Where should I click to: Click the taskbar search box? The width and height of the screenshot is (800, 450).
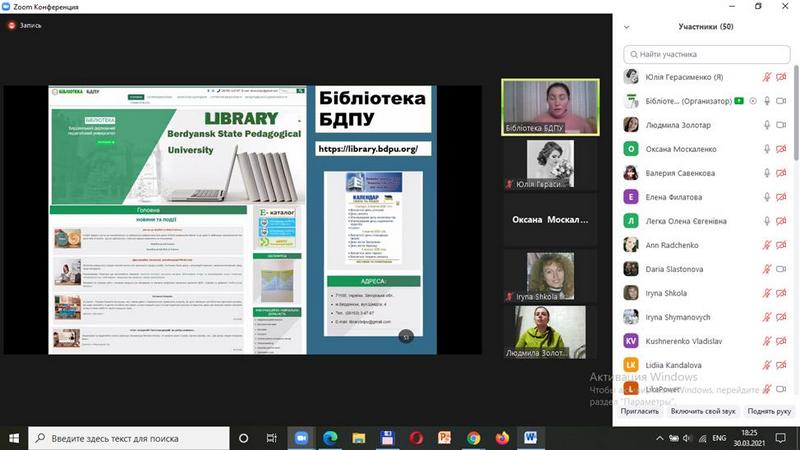click(x=129, y=438)
